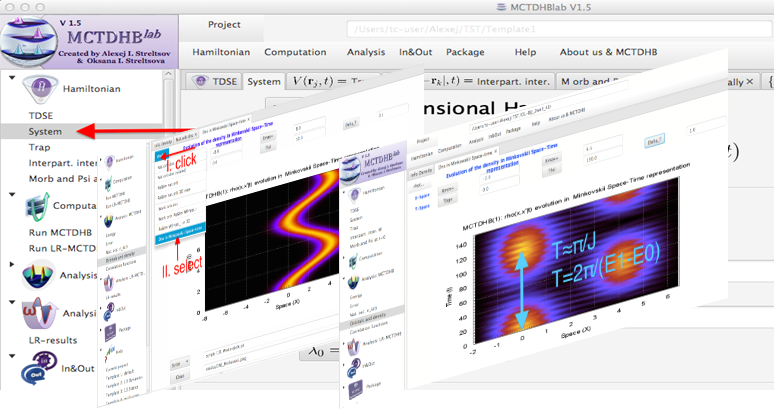The width and height of the screenshot is (774, 411).
Task: Click Package icon in right tilted overlay sidebar
Action: [356, 391]
